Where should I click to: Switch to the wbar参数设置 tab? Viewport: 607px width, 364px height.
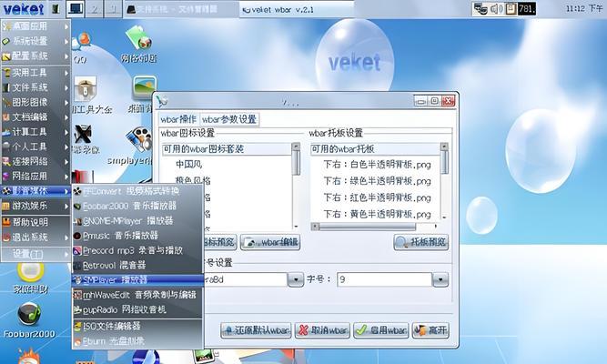(x=229, y=119)
